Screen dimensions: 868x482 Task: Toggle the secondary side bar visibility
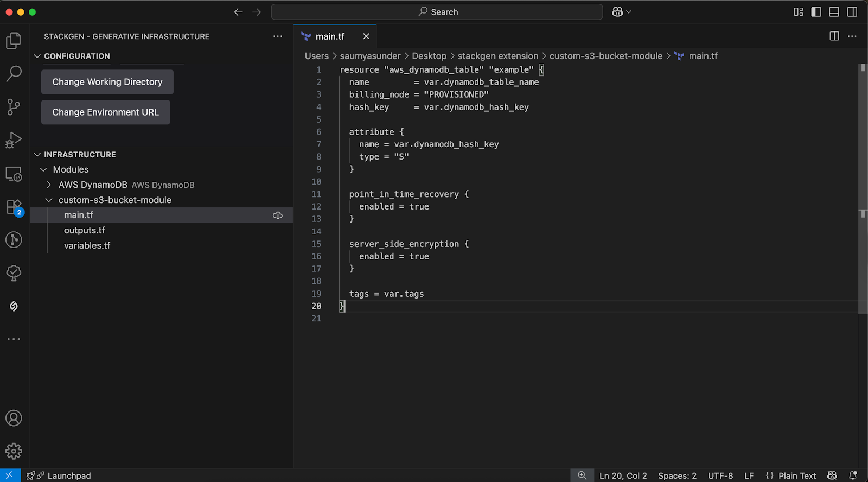coord(852,12)
